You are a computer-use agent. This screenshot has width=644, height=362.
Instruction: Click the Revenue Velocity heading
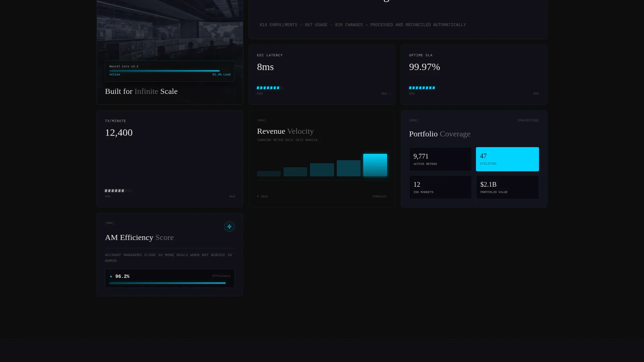[285, 131]
